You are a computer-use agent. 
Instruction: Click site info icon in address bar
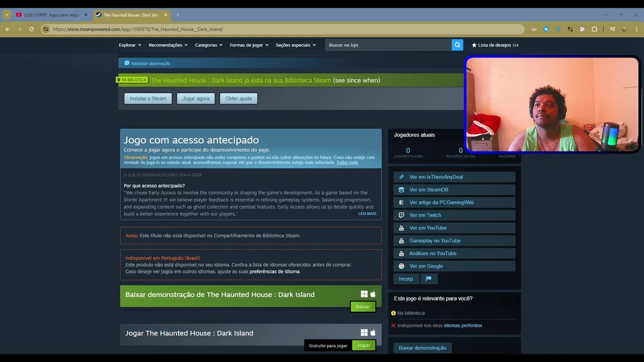46,29
